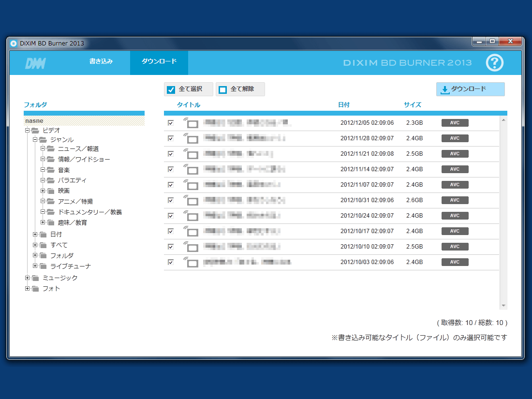This screenshot has height=399, width=532.
Task: Uncheck the 2012/10/31 02:09:06 recording
Action: pos(171,200)
